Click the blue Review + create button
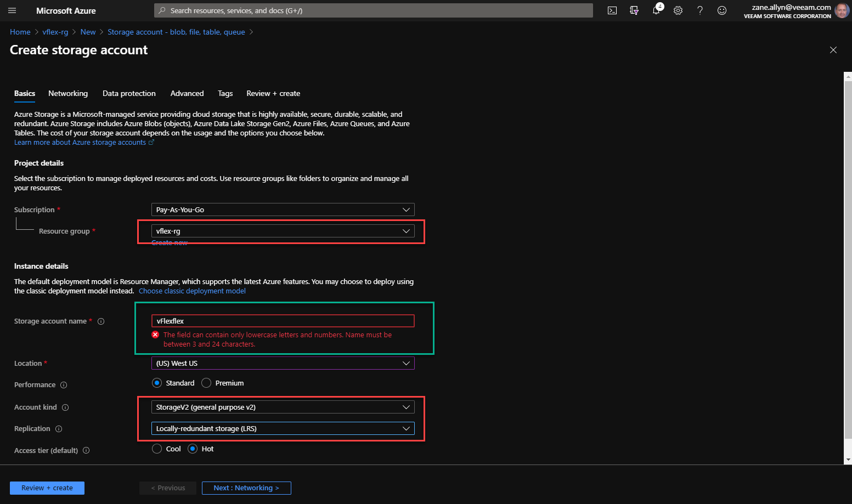The image size is (852, 504). 47,488
